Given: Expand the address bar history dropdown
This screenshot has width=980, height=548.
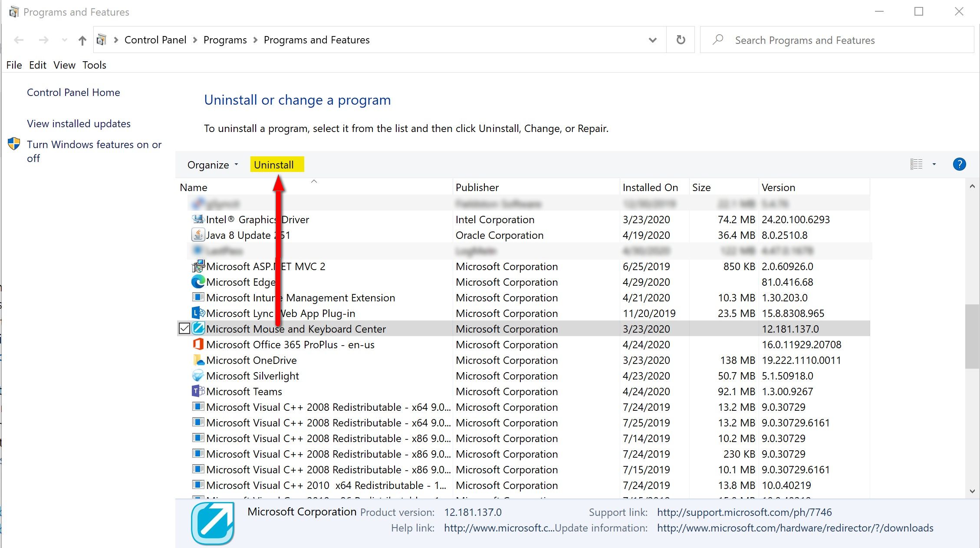Looking at the screenshot, I should [x=652, y=40].
